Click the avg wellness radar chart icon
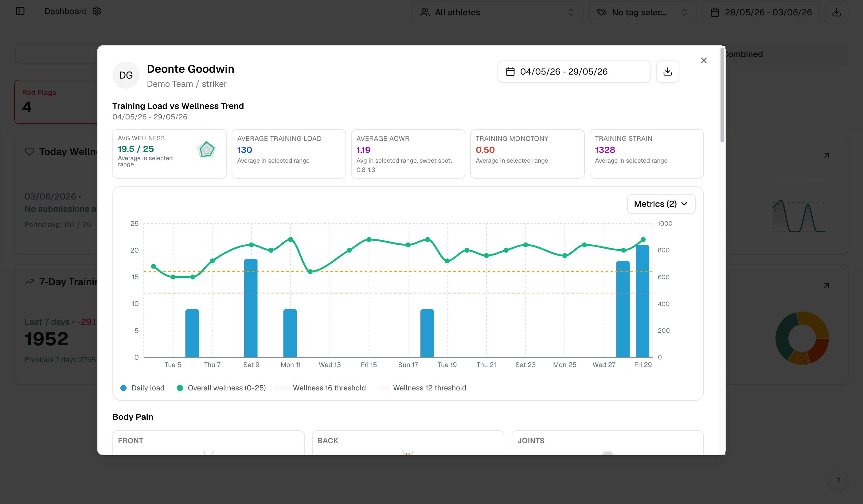This screenshot has width=863, height=504. tap(206, 149)
